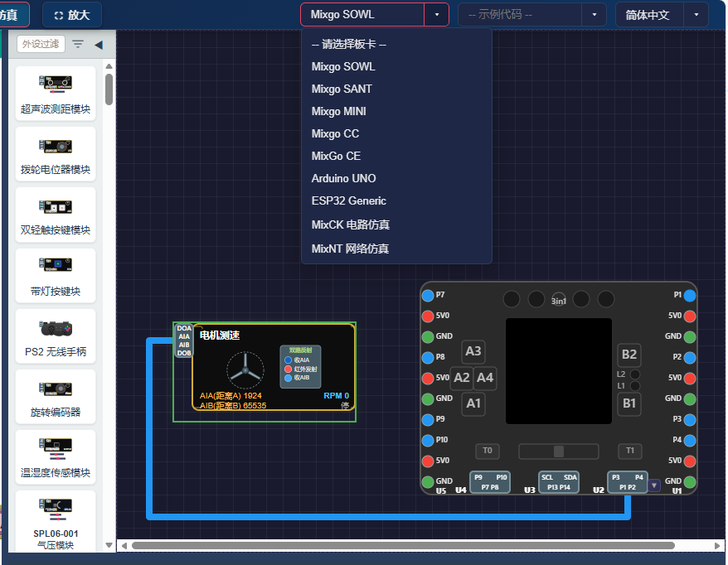Collapse the peripheral sidebar with left arrow

pyautogui.click(x=99, y=45)
